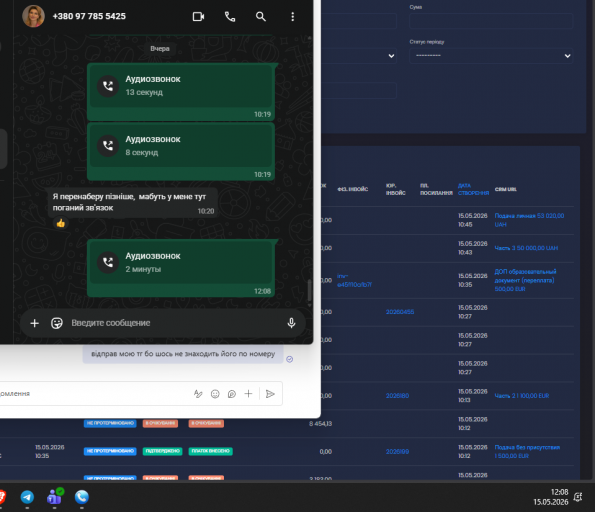Screen dimensions: 595x512
Task: Click the Teams message 'відправ мою тг' bubble
Action: 183,354
